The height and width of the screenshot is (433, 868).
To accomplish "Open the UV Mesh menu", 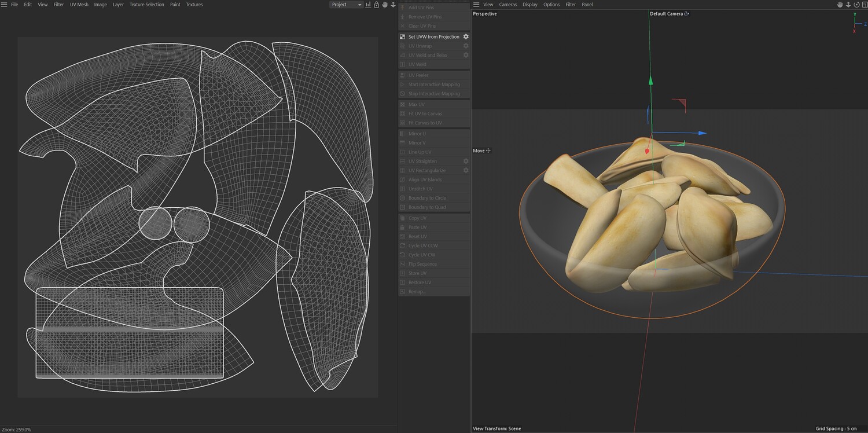I will tap(79, 5).
